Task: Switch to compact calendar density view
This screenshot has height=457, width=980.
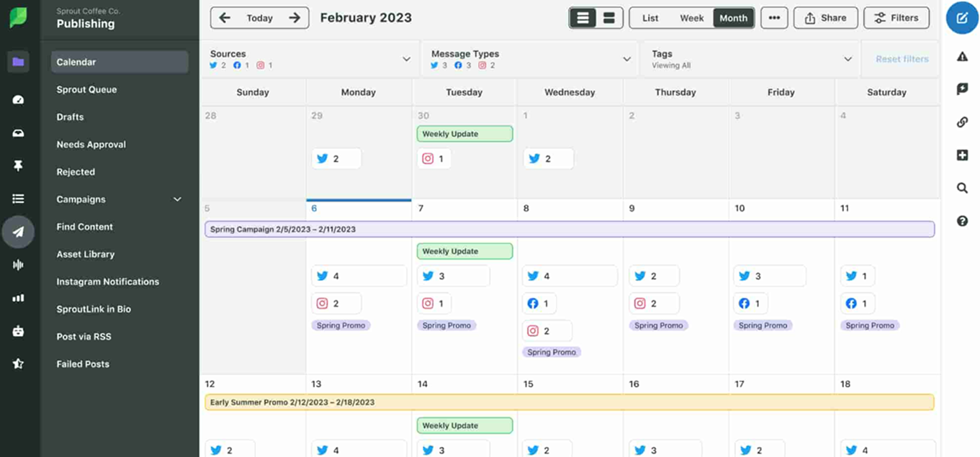Action: (583, 18)
